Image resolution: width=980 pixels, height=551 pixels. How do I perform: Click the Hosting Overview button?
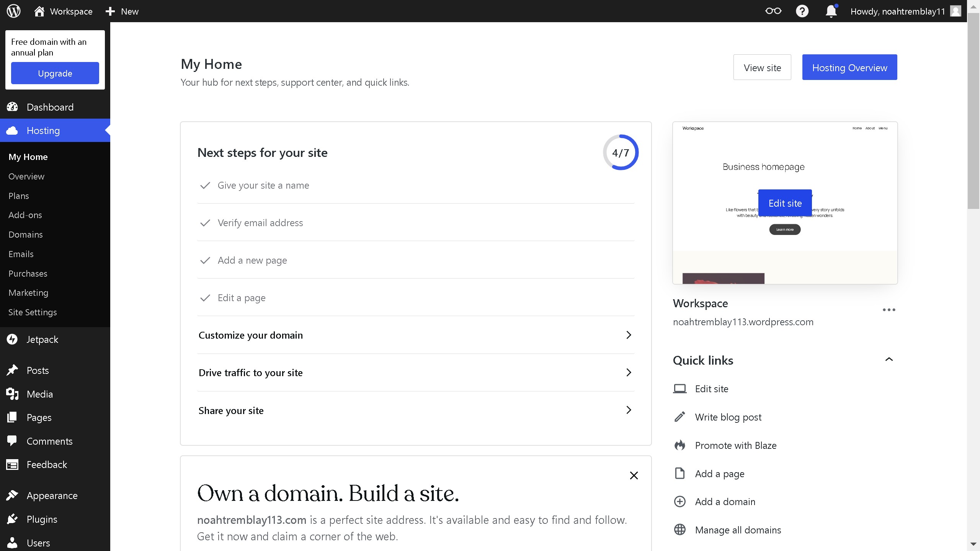(849, 67)
